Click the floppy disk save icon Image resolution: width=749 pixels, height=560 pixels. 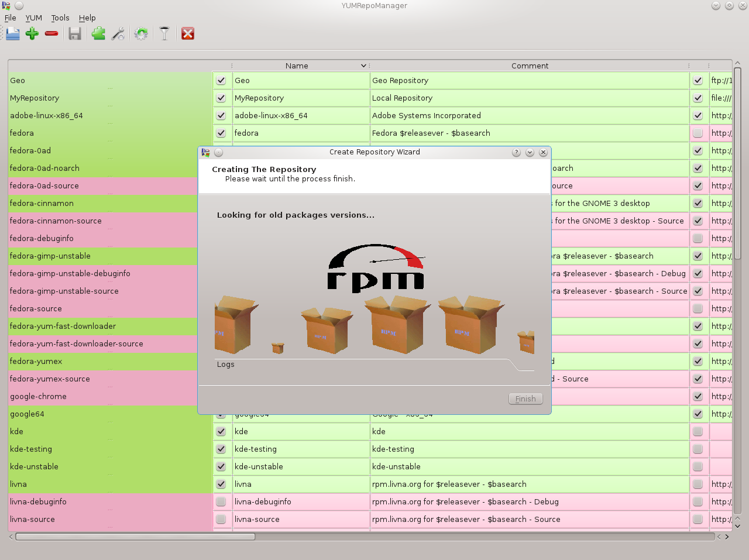click(x=74, y=34)
